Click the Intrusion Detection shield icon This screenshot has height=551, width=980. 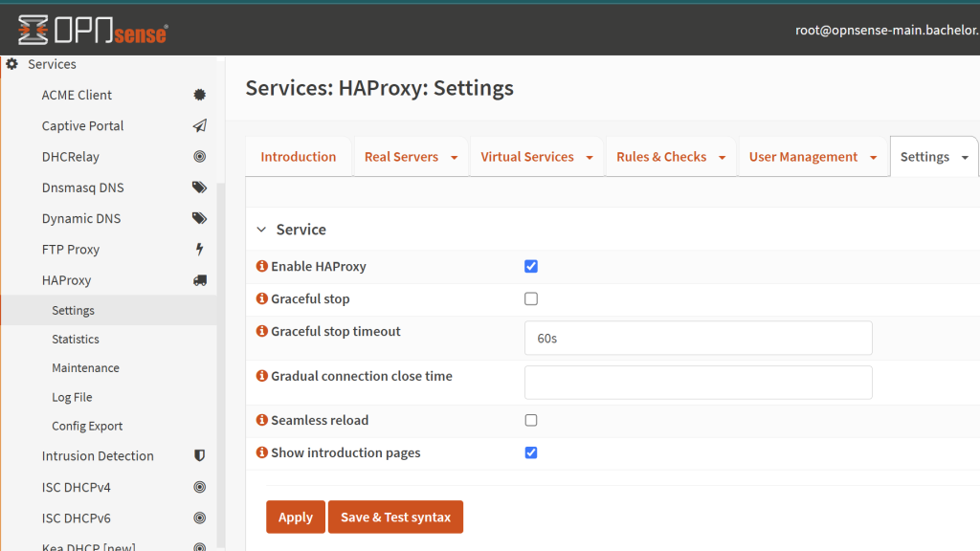click(x=199, y=456)
